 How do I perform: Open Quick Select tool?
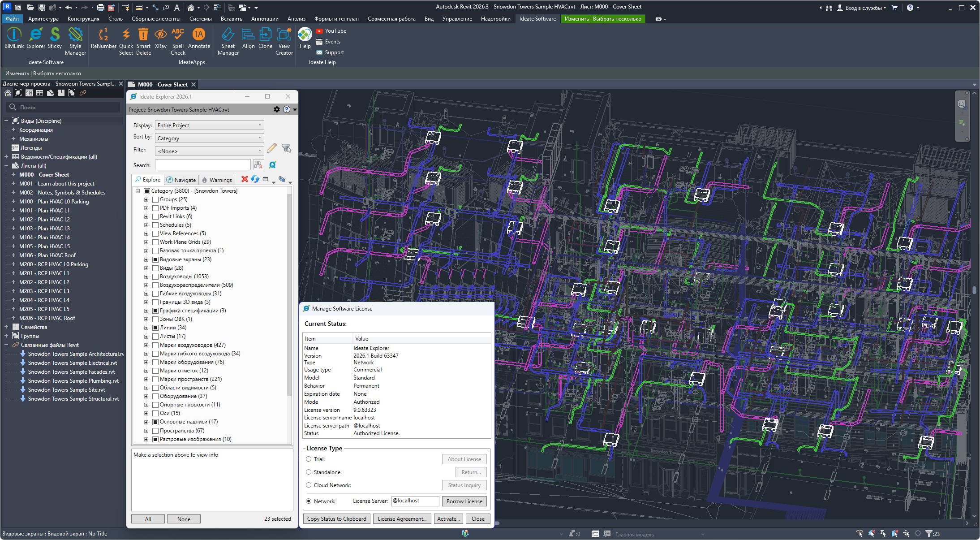click(126, 41)
